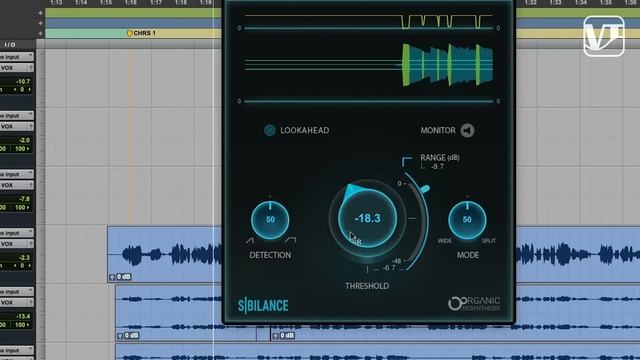Click 1:33 on the timeline ruler
Screen dimensions: 640x360
(555, 3)
